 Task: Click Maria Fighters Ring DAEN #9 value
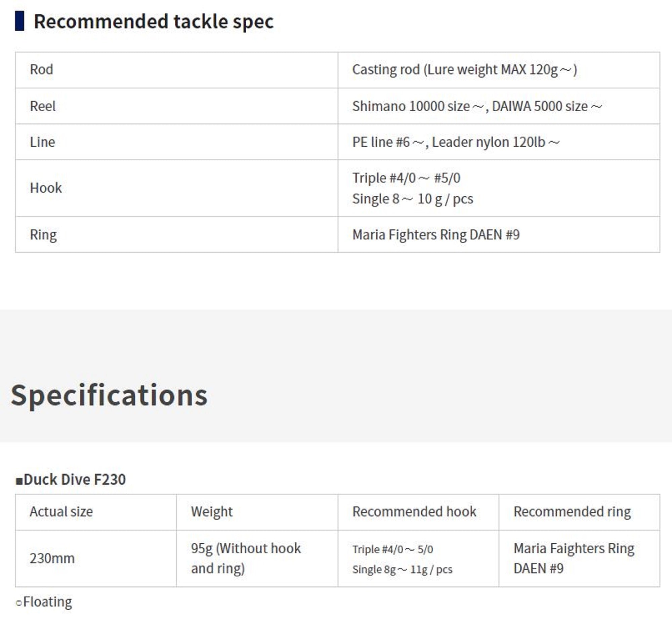coord(436,235)
